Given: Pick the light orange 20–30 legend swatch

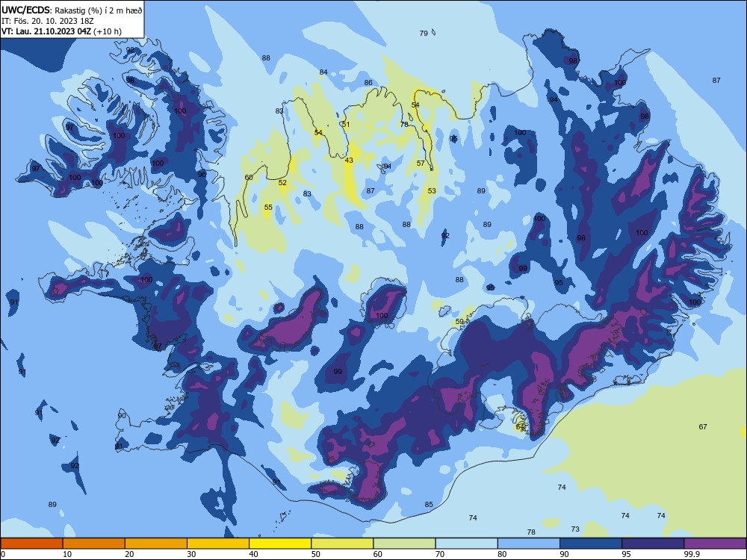Looking at the screenshot, I should click(156, 544).
